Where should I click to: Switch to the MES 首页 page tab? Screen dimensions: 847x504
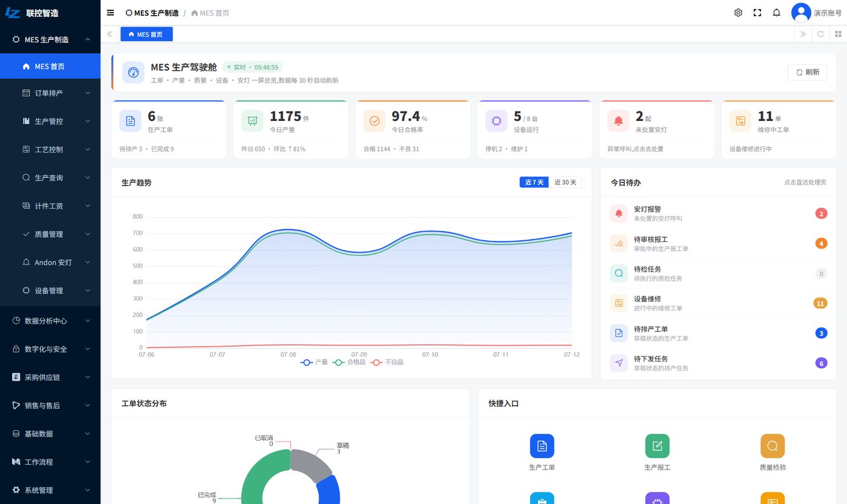(146, 34)
